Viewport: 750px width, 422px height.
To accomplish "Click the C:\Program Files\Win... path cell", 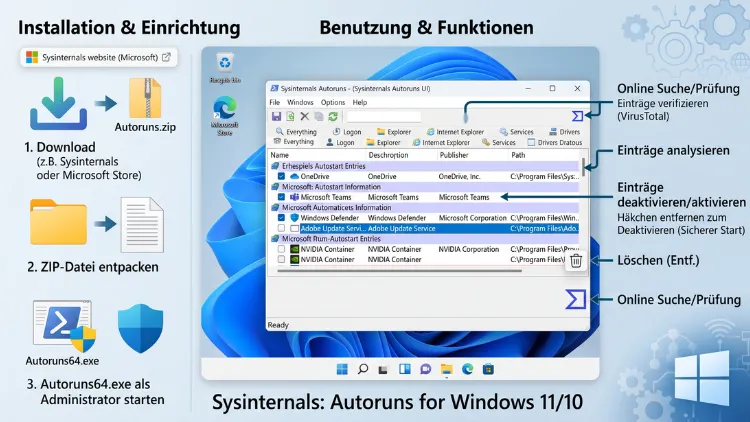I will coord(545,218).
